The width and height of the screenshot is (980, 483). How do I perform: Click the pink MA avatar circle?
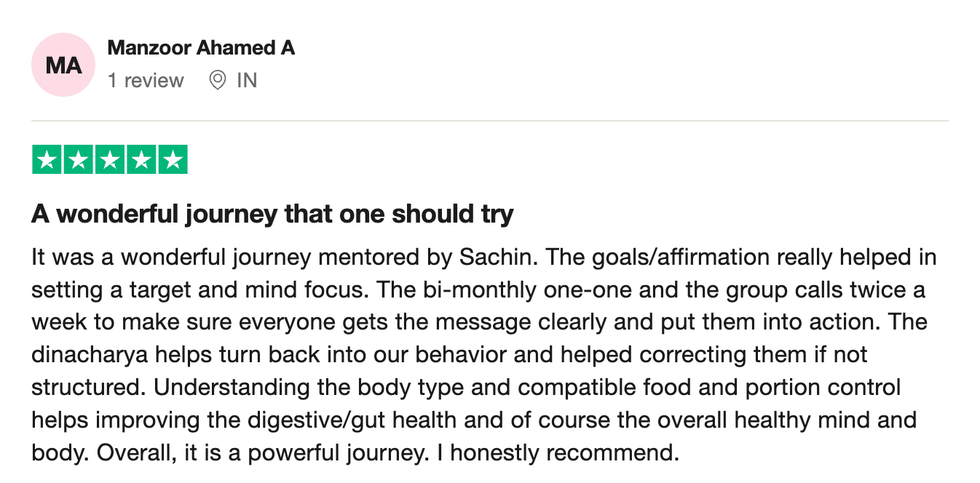[x=63, y=65]
